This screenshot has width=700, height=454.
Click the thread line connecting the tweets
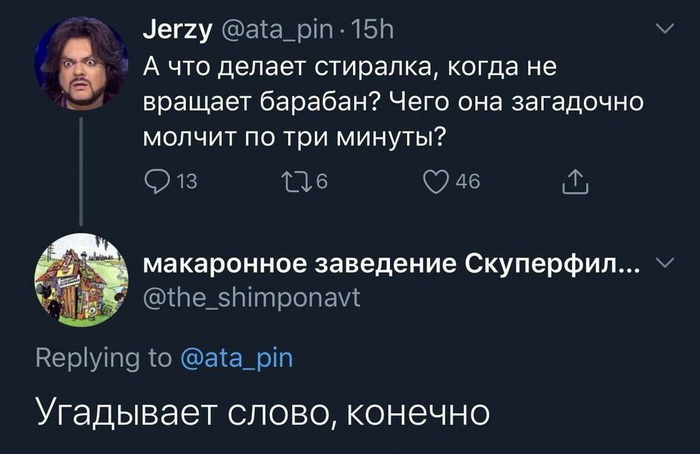[81, 171]
